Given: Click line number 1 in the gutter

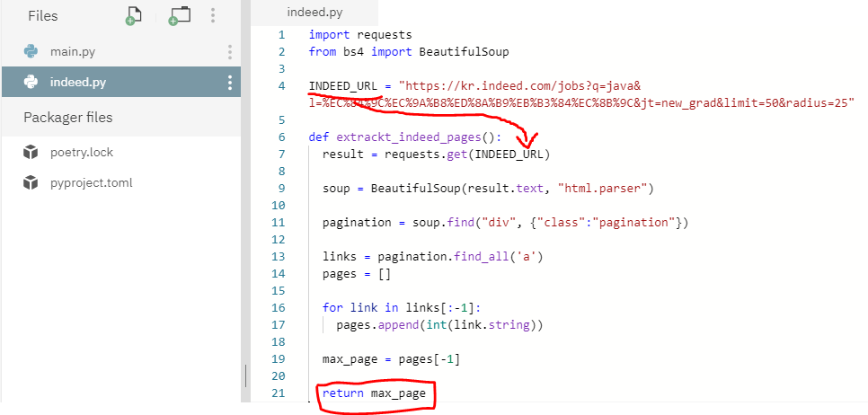Looking at the screenshot, I should point(282,35).
